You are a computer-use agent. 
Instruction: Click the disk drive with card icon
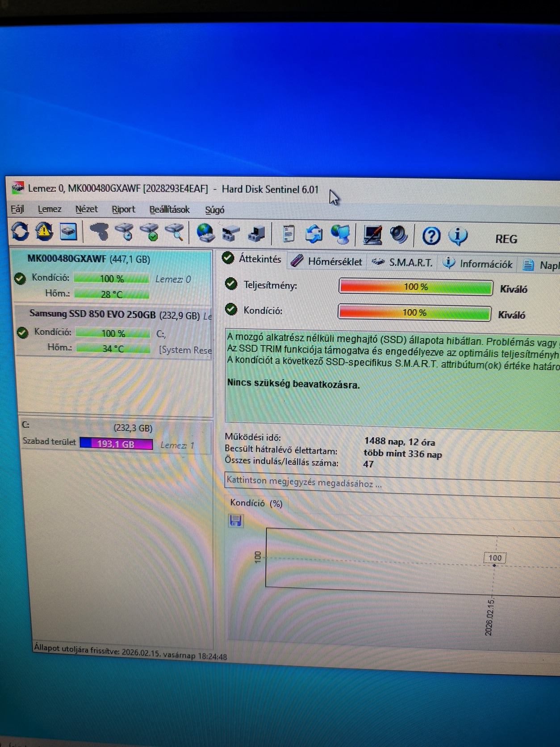click(x=231, y=234)
